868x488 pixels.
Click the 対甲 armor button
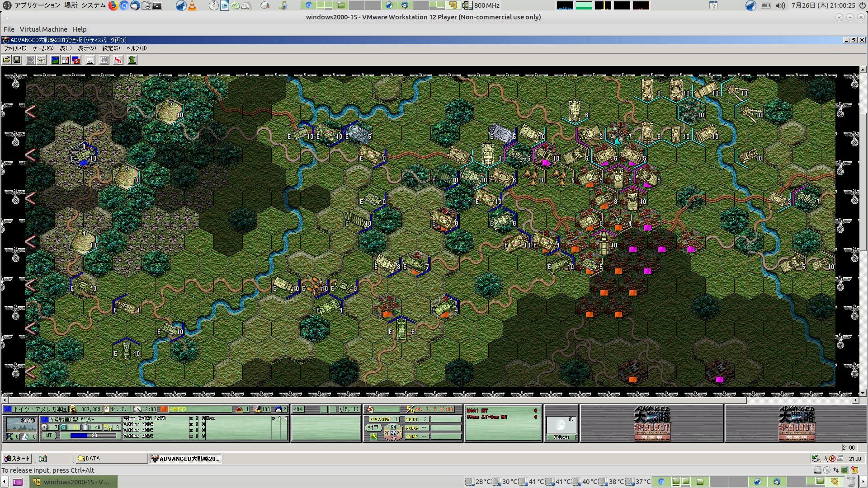373,427
